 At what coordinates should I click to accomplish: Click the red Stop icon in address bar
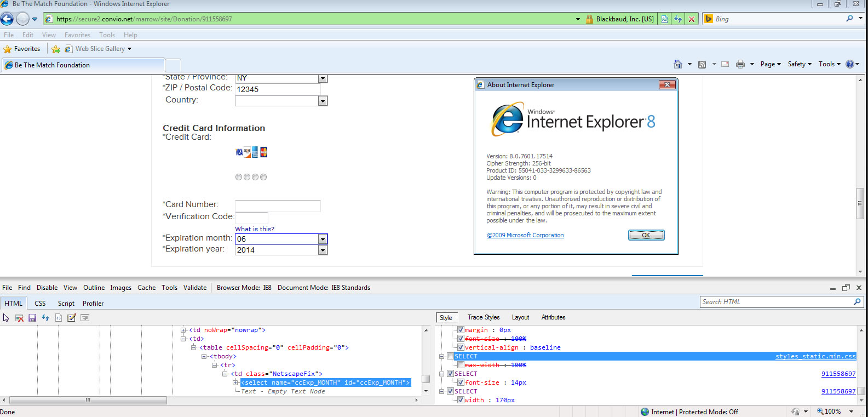(x=692, y=19)
